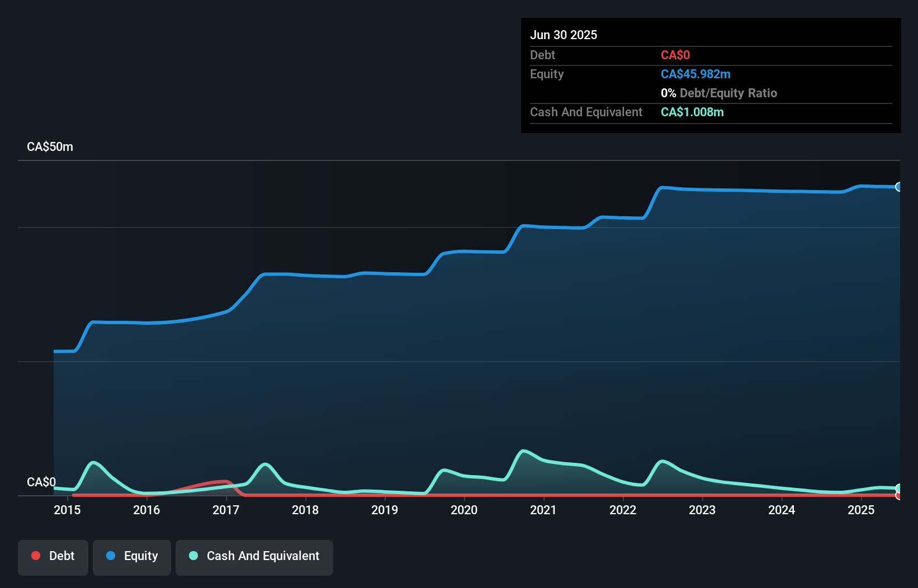The height and width of the screenshot is (588, 918).
Task: Click the 2015 x-axis label
Action: (x=67, y=510)
